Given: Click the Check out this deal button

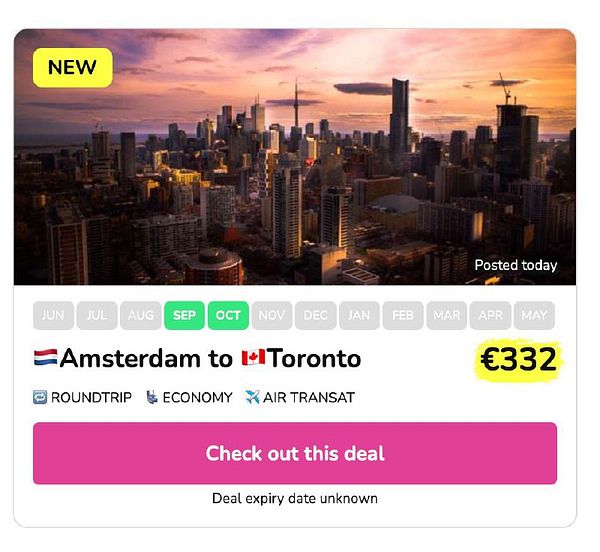Looking at the screenshot, I should pyautogui.click(x=295, y=453).
